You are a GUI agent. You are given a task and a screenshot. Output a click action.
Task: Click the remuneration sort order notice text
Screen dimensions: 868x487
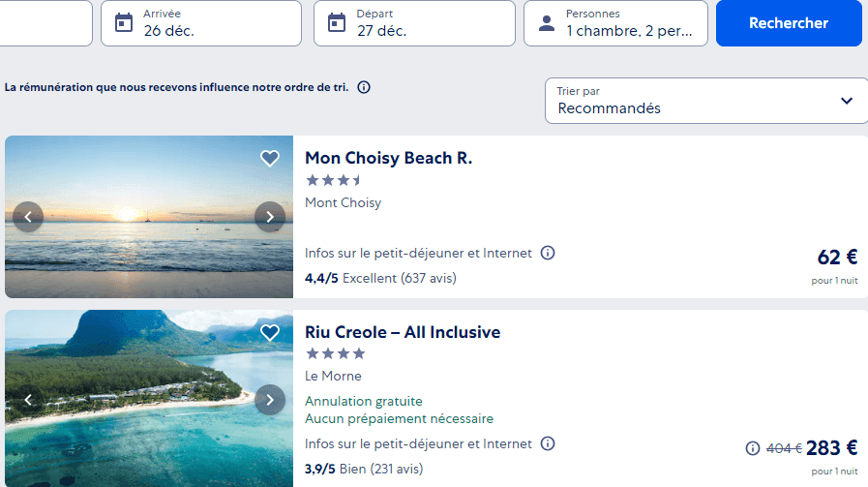(x=176, y=87)
